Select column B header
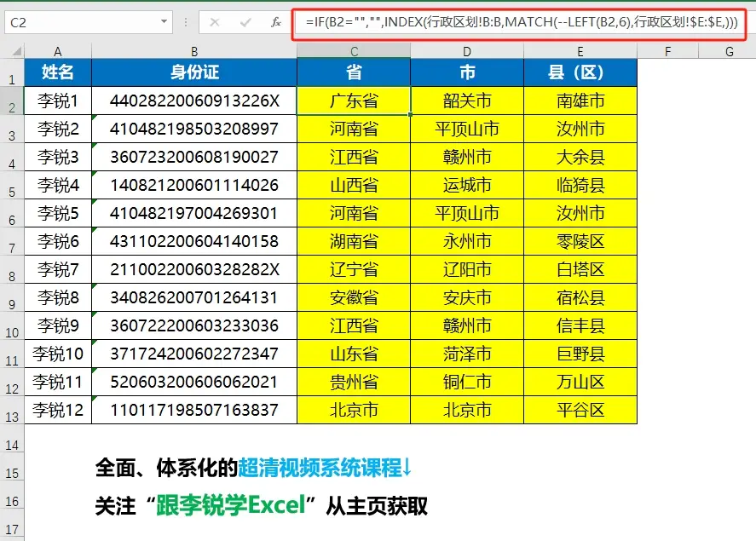Screen dimensions: 756x541 tap(194, 51)
